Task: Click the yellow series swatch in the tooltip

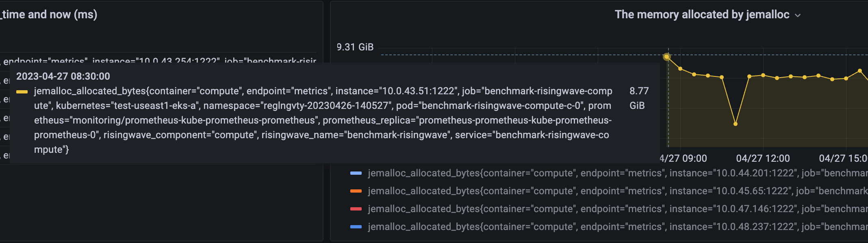Action: 22,92
